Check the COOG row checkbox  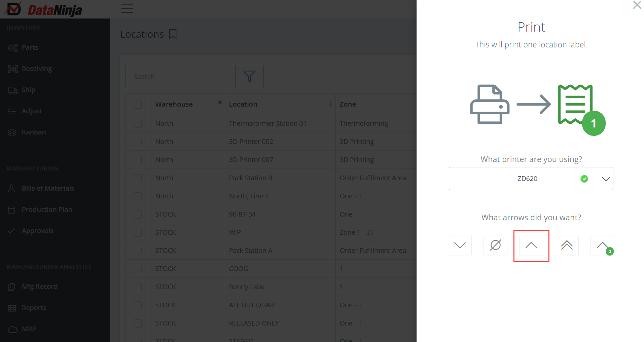pos(138,269)
